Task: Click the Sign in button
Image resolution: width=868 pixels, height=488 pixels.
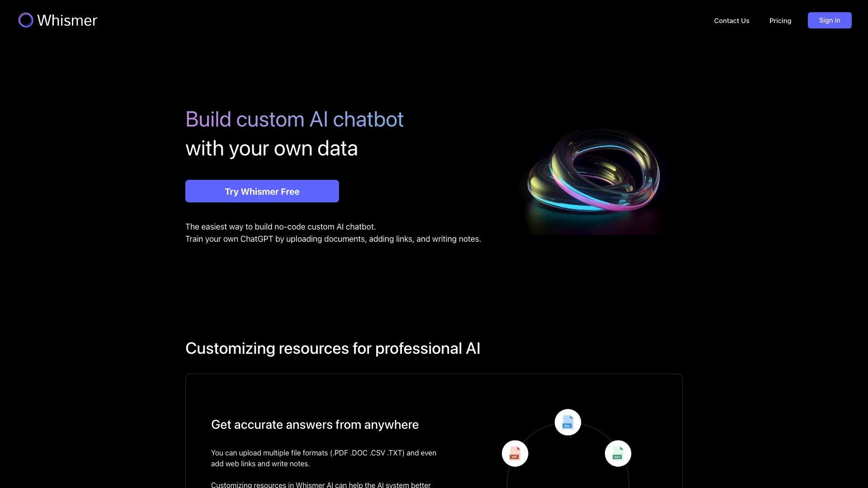Action: 829,20
